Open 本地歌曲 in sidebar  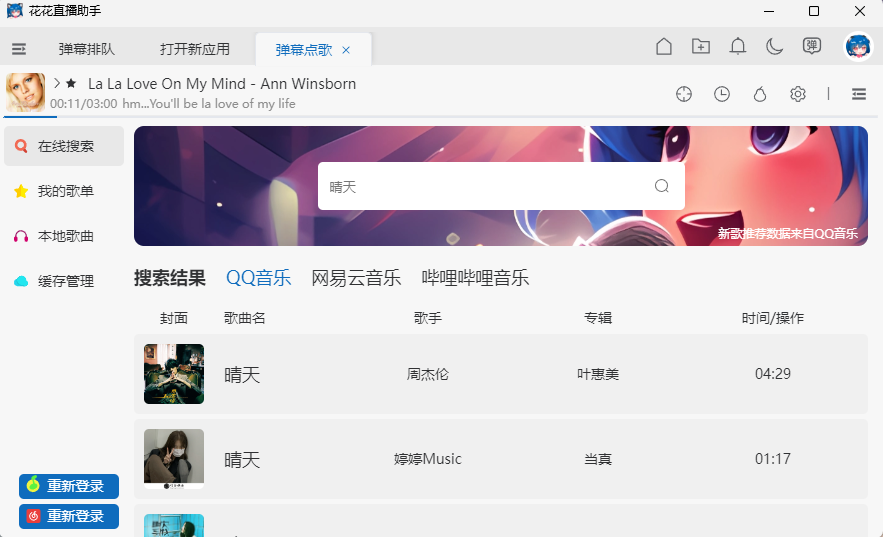tap(64, 236)
